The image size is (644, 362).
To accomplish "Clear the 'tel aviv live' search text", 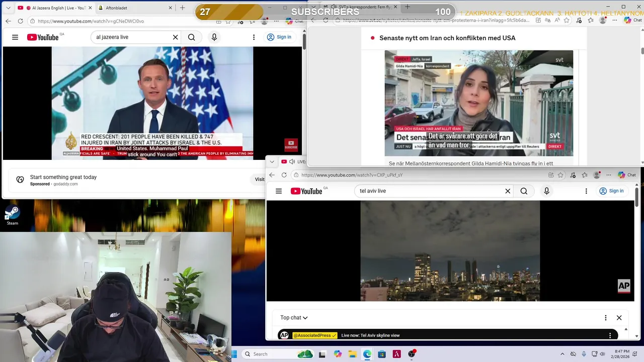I will click(x=508, y=191).
